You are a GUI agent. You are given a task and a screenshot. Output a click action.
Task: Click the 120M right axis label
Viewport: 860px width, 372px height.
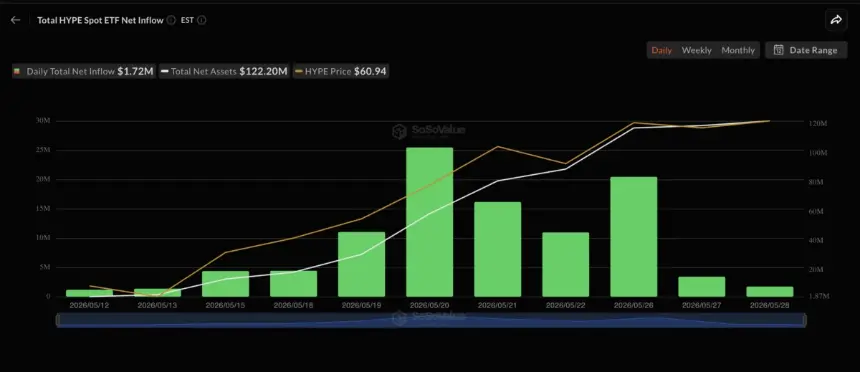818,124
